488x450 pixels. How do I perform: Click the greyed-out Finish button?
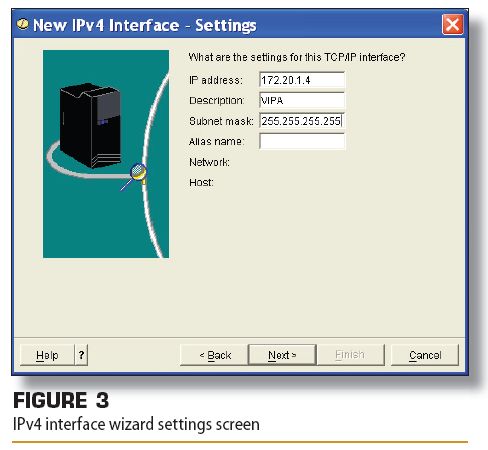coord(351,355)
